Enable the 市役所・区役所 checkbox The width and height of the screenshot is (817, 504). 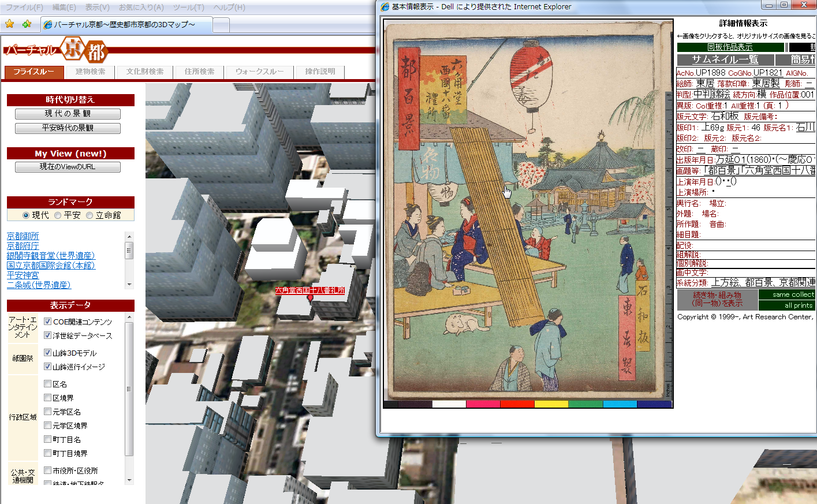click(x=48, y=471)
